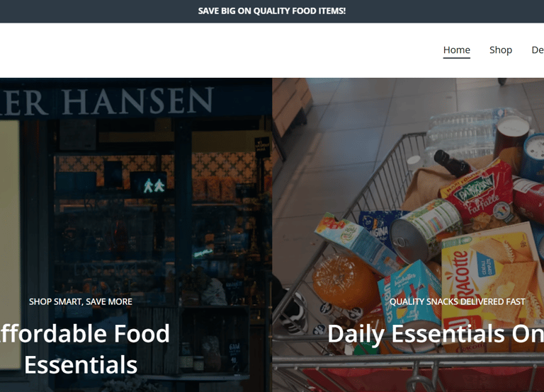Click the 'SHOP SMART, SAVE MORE' subtitle
This screenshot has height=392, width=544.
(81, 301)
